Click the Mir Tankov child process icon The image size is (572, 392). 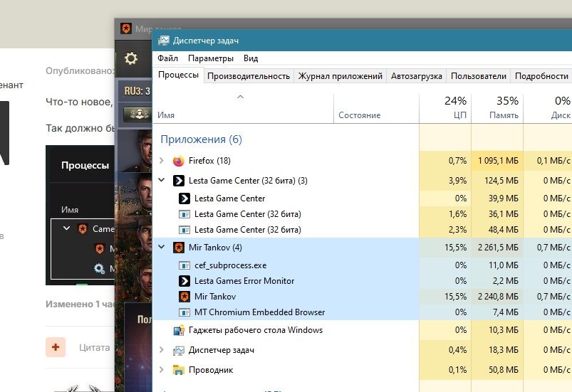click(184, 297)
